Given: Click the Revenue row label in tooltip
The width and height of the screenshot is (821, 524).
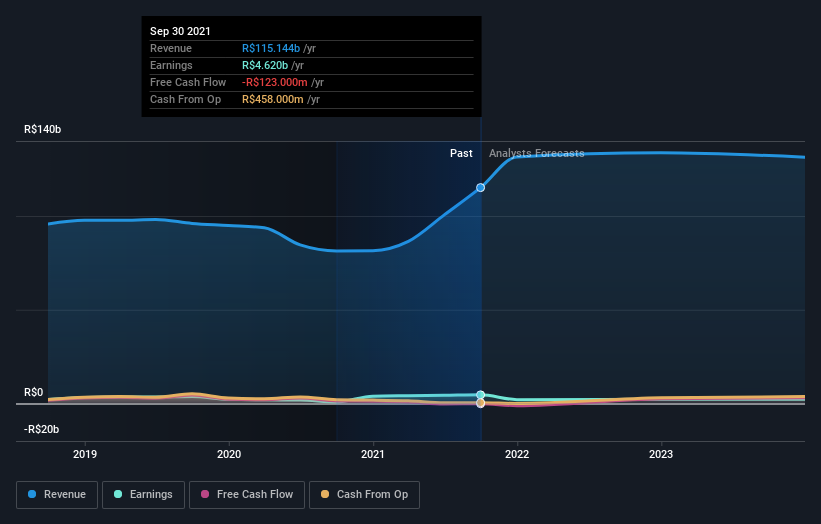Looking at the screenshot, I should (171, 48).
